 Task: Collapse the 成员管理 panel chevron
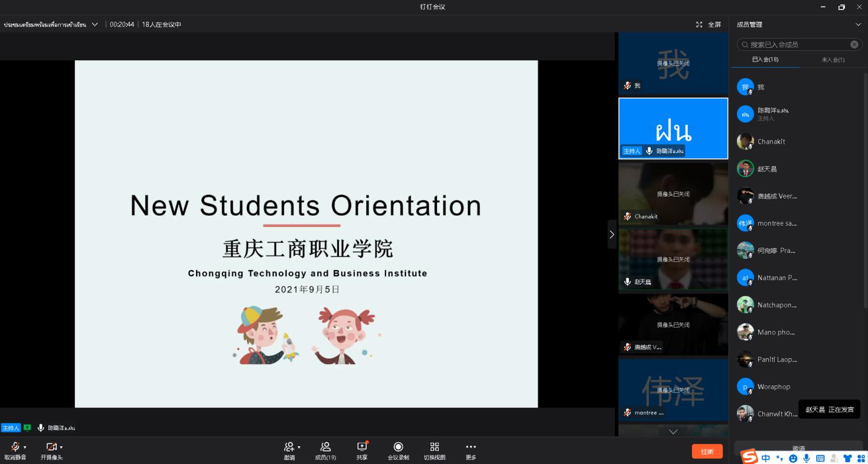click(x=858, y=24)
